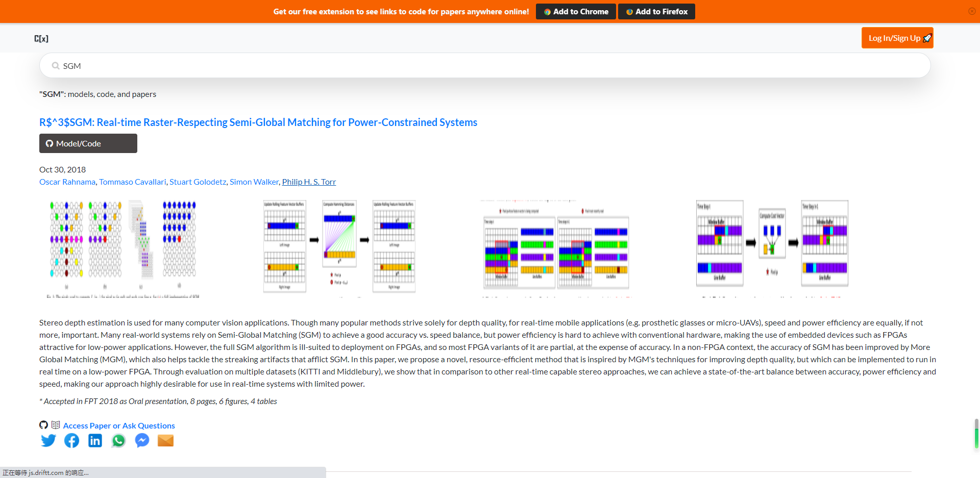Share paper via WhatsApp

119,440
